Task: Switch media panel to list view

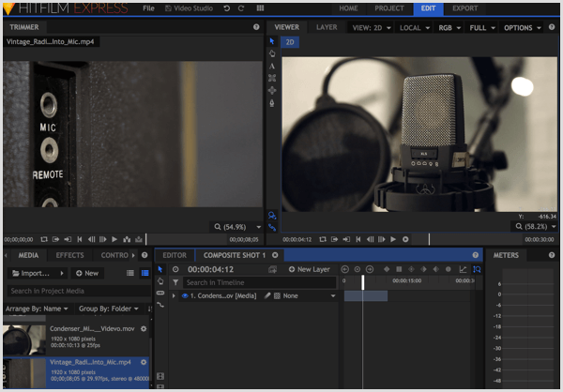Action: (130, 273)
